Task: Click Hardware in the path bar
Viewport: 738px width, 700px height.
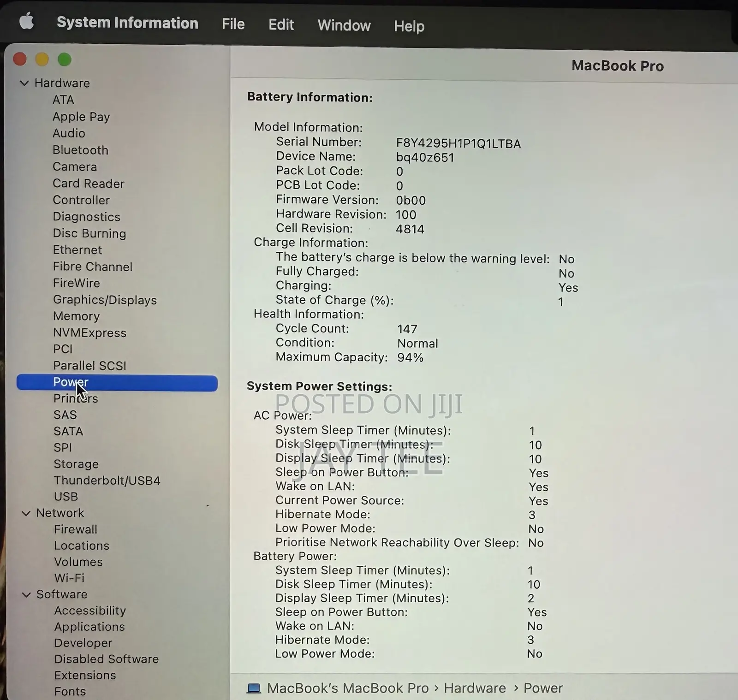Action: click(475, 688)
